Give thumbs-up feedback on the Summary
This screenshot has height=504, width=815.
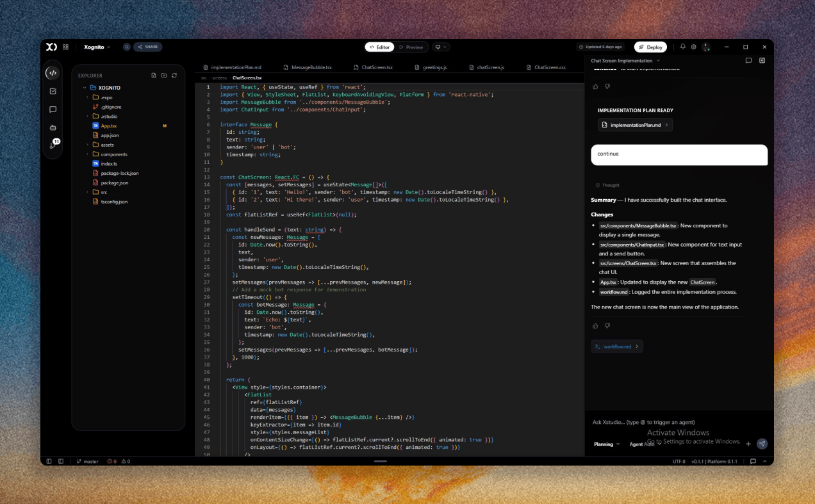[x=595, y=325]
